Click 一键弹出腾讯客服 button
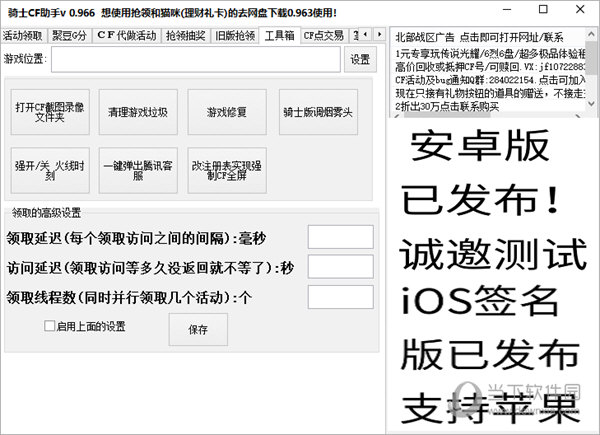 [138, 170]
